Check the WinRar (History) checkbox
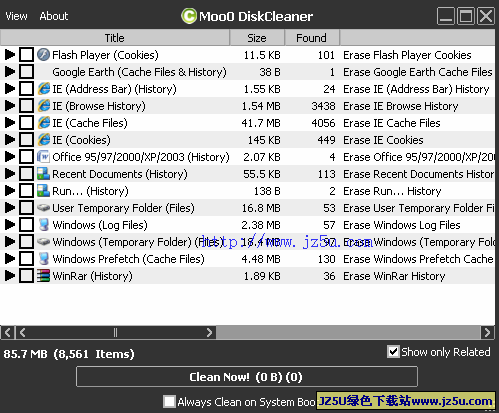The width and height of the screenshot is (499, 413). click(26, 276)
